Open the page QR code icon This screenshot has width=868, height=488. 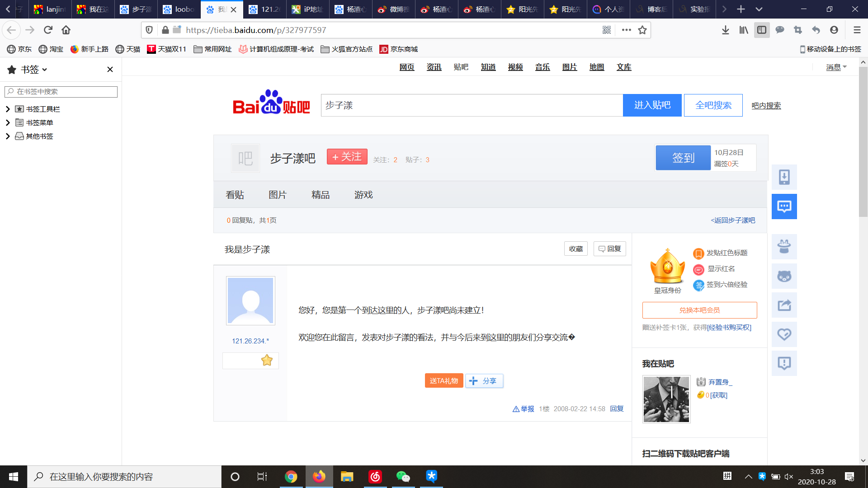[x=607, y=30]
